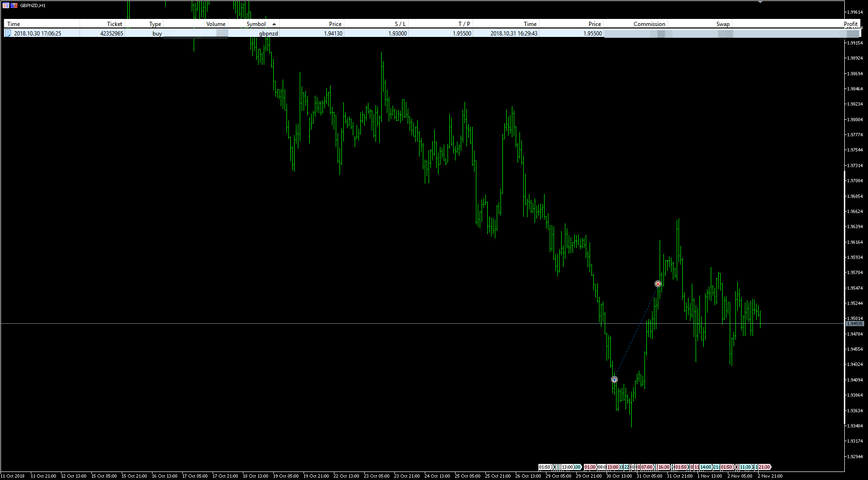Click the 11 Oct 2018 time axis label
868x480 pixels.
tap(13, 476)
